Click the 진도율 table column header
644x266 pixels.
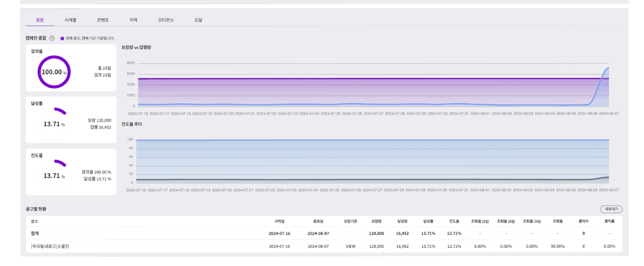tap(453, 221)
